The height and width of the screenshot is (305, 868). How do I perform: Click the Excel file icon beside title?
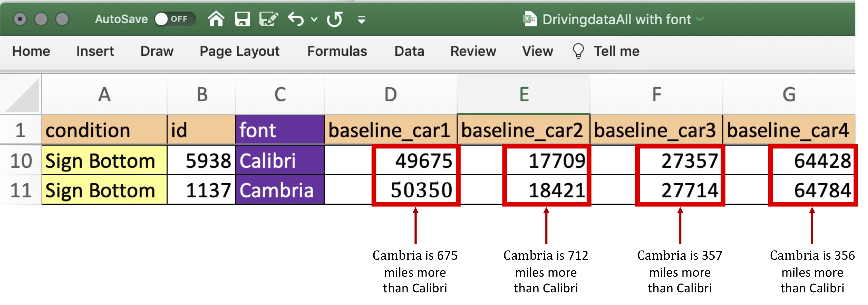coord(529,19)
